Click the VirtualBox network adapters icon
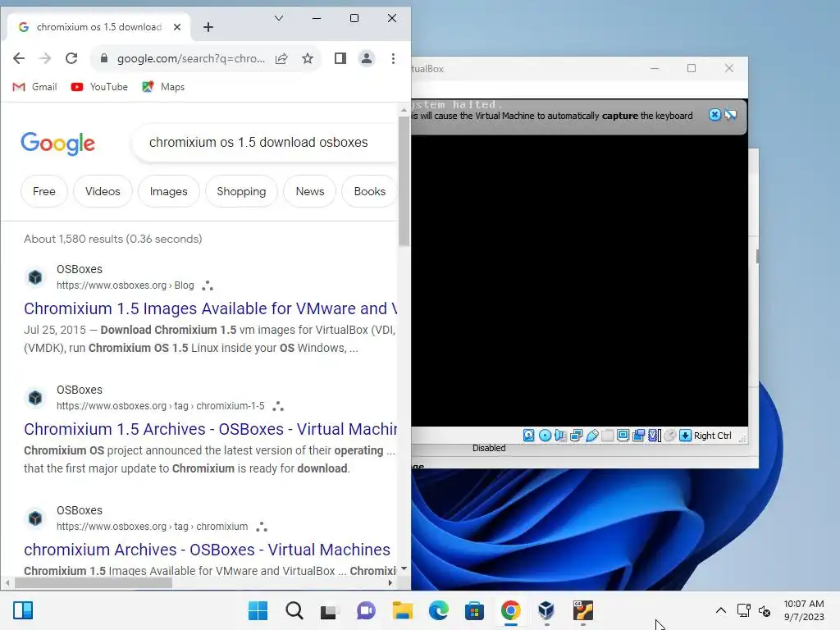 tap(577, 436)
